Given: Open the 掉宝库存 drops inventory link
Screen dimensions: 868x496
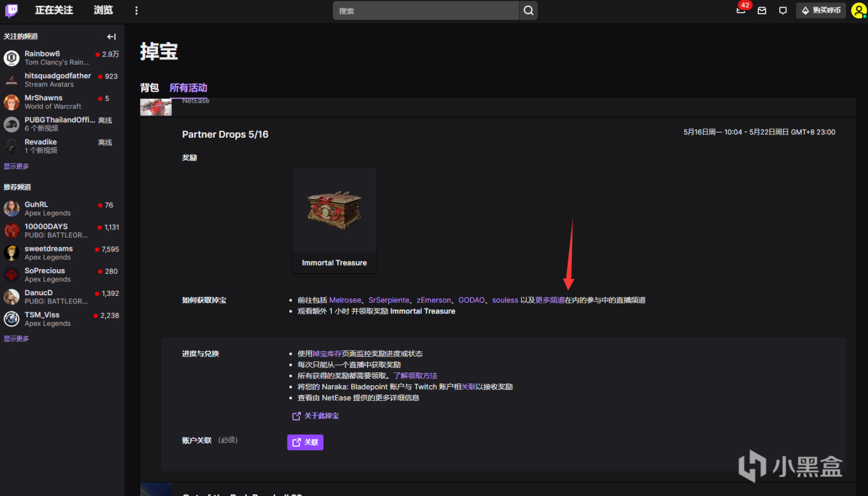Looking at the screenshot, I should pos(327,354).
